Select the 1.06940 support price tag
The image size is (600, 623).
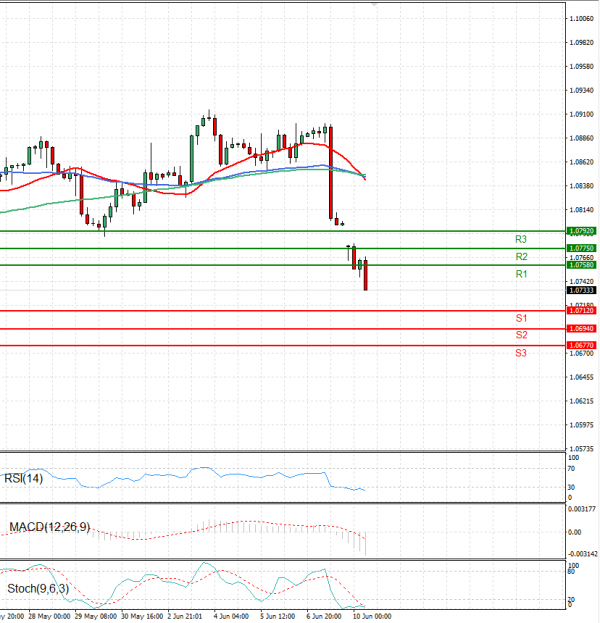tap(581, 329)
